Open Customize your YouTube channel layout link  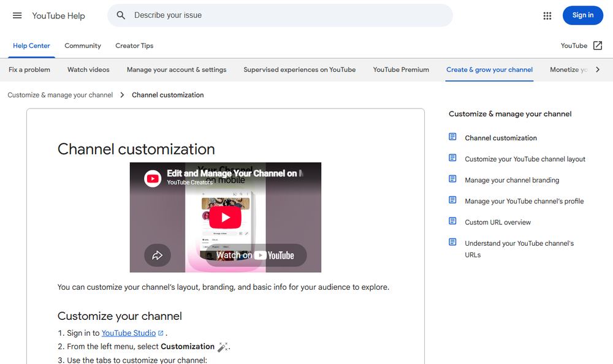pyautogui.click(x=525, y=159)
